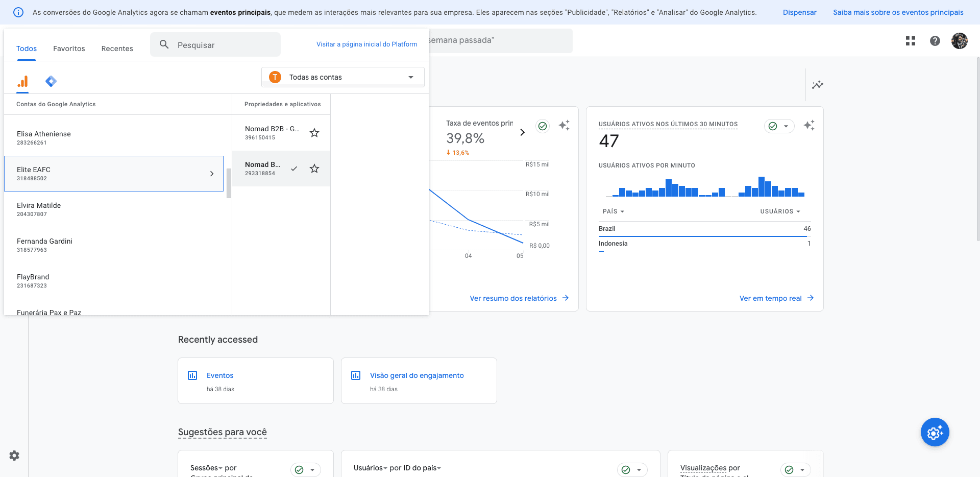Viewport: 980px width, 477px height.
Task: Open data quality dropdown on active users card
Action: (x=779, y=126)
